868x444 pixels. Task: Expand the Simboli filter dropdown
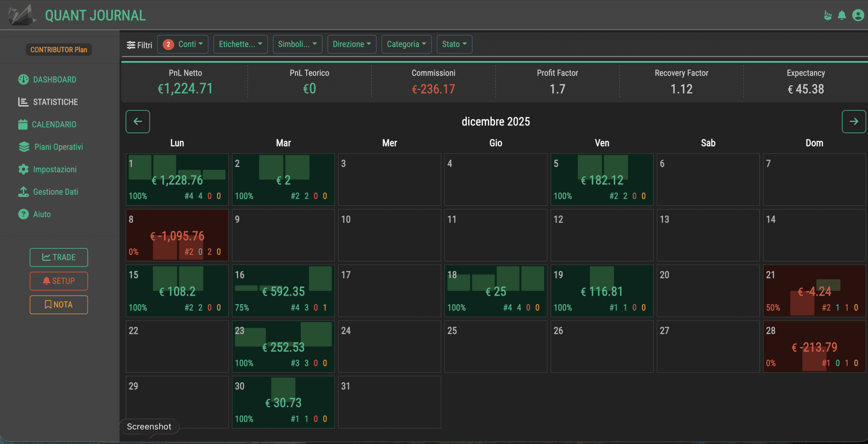[297, 44]
